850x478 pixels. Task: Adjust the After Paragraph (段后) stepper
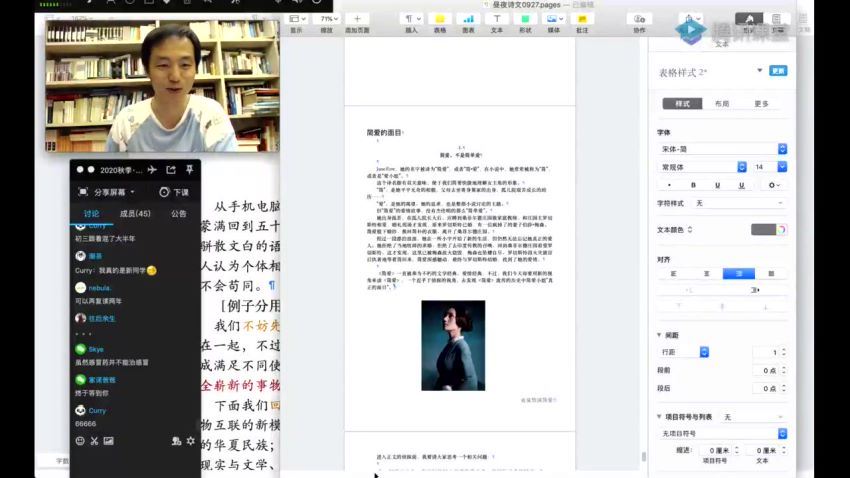[x=783, y=389]
